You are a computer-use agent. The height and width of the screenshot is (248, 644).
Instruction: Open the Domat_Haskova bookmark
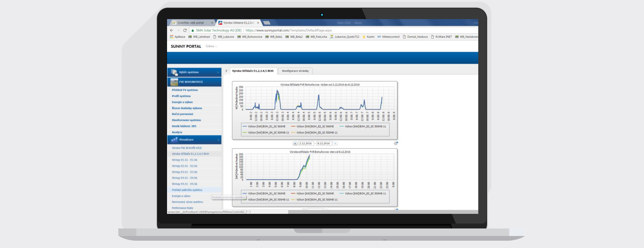tap(415, 37)
